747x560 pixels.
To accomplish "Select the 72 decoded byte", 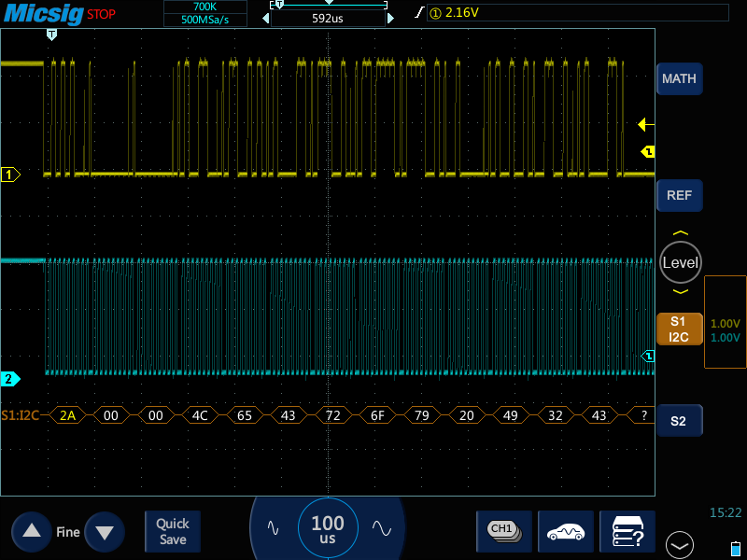I will click(x=333, y=415).
